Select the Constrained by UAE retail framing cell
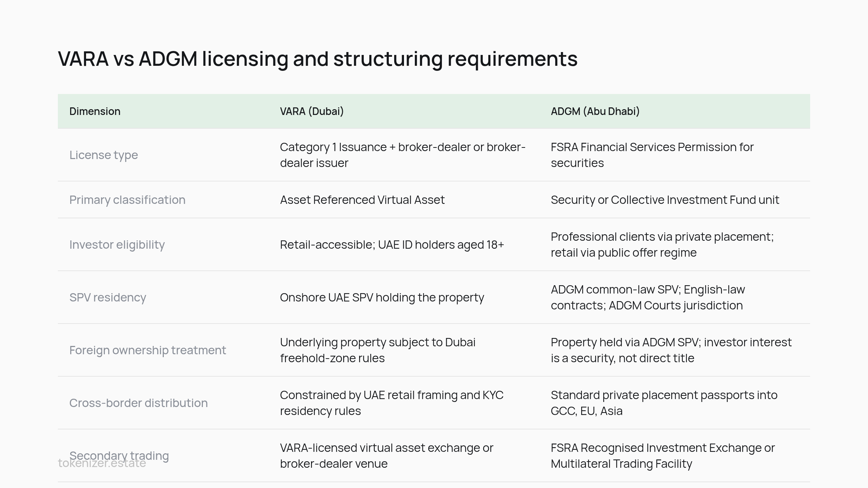The image size is (868, 488). pyautogui.click(x=392, y=403)
